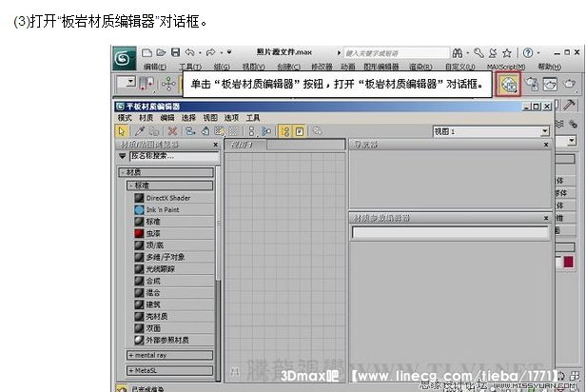Save the scene with the floppy disk icon
Image resolution: width=586 pixels, height=392 pixels.
click(176, 52)
